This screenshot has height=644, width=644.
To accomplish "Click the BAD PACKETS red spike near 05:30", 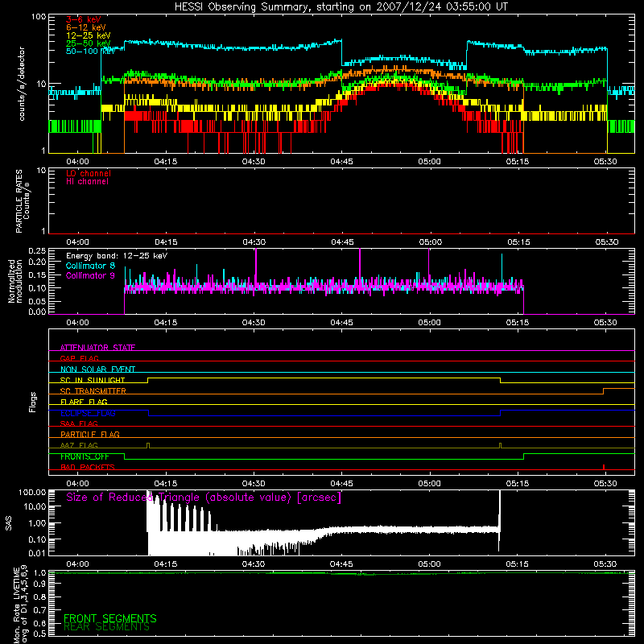I will [x=603, y=467].
